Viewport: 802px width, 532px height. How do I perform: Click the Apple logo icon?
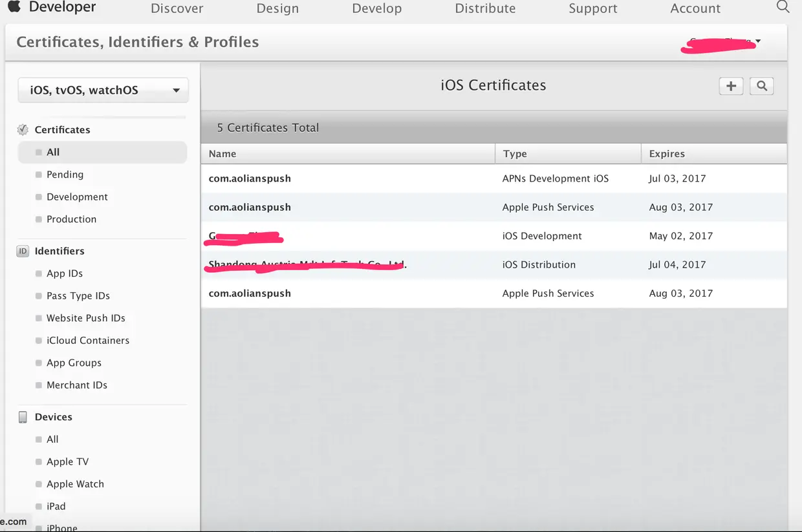(x=14, y=6)
